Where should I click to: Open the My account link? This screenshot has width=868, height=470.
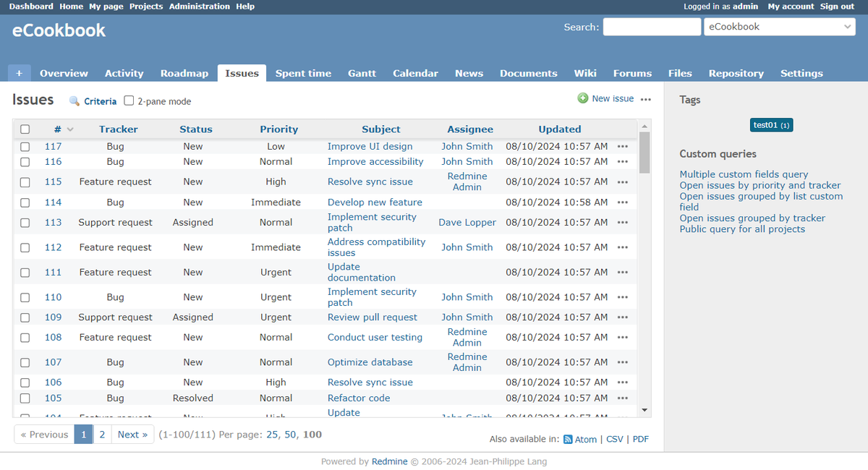(791, 6)
